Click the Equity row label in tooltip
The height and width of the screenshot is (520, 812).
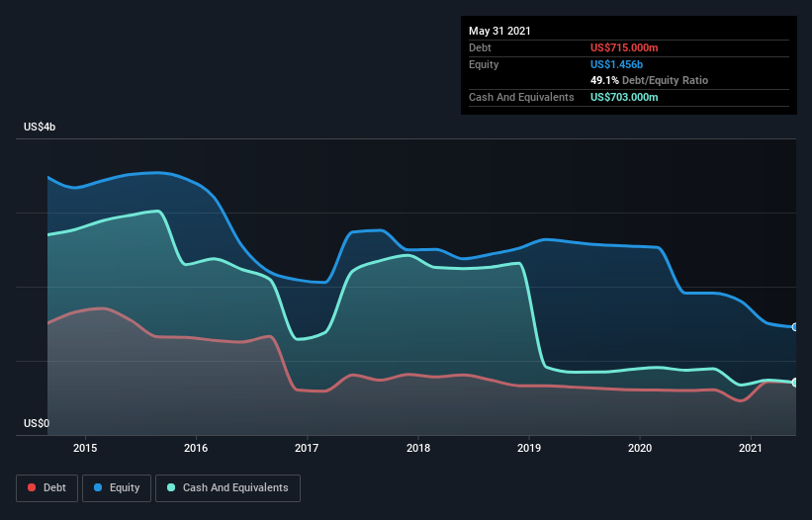[x=484, y=64]
